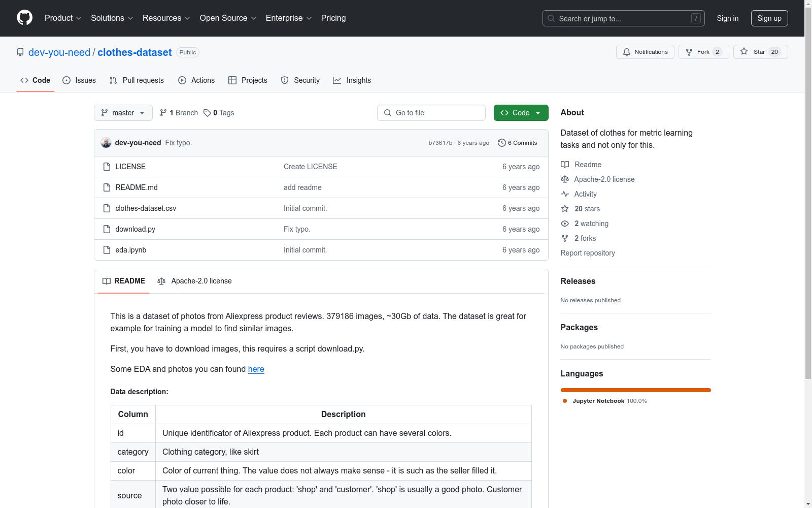812x508 pixels.
Task: Click the 'Go to file' input
Action: (431, 113)
